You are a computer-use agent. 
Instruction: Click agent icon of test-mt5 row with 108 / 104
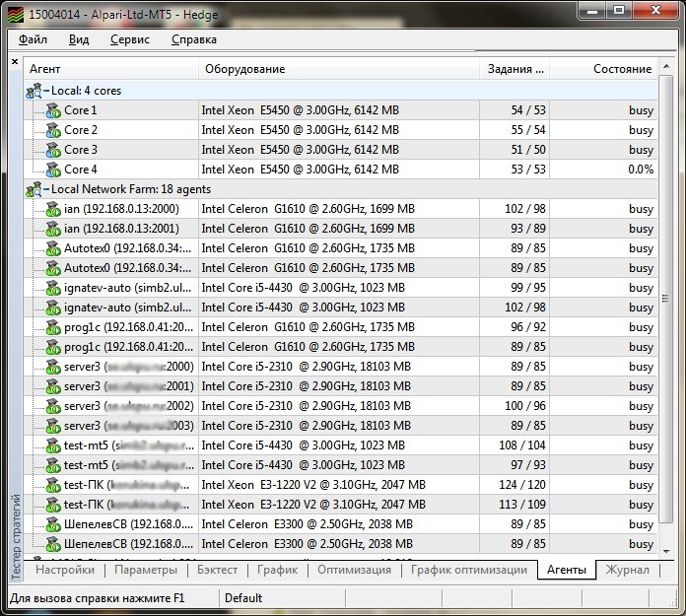point(53,445)
